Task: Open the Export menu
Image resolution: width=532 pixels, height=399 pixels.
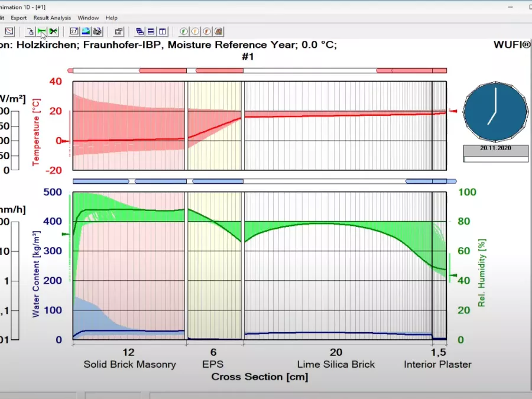Action: (19, 18)
